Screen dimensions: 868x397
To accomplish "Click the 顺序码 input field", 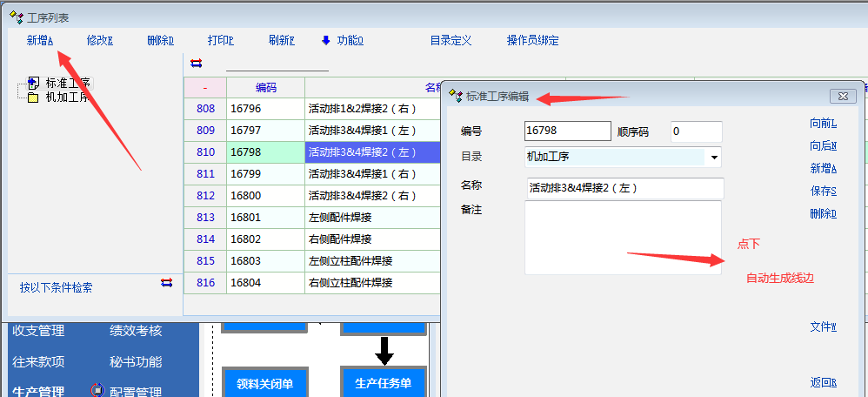I will point(696,131).
